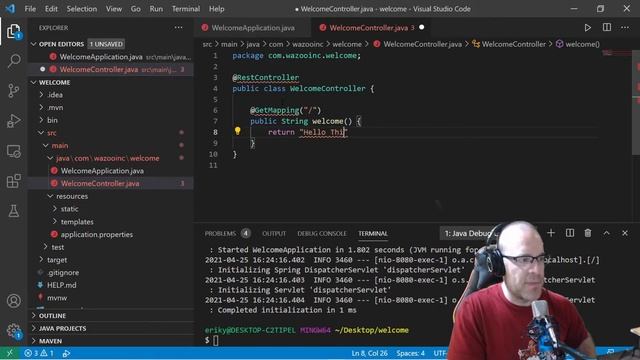Split the terminal panel
The height and width of the screenshot is (360, 640).
(570, 233)
